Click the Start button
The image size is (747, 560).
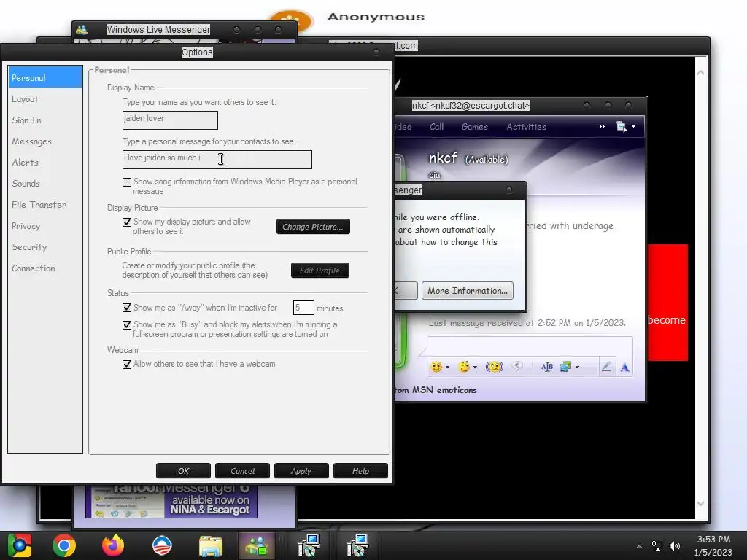[x=19, y=545]
